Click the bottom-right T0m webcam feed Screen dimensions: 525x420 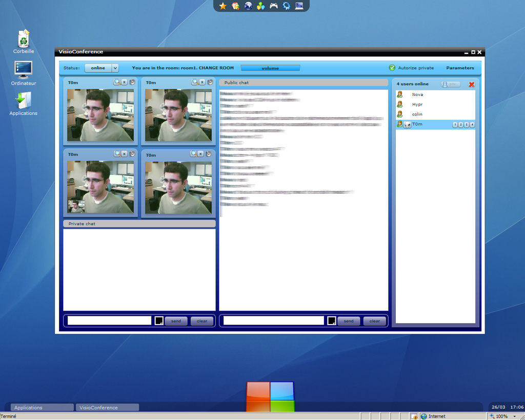point(178,188)
